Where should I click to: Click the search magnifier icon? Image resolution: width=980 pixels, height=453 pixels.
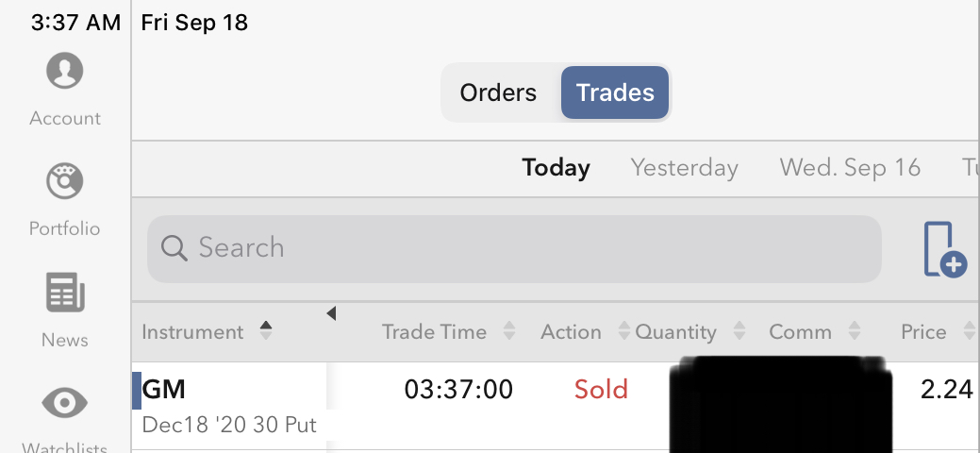pyautogui.click(x=174, y=248)
